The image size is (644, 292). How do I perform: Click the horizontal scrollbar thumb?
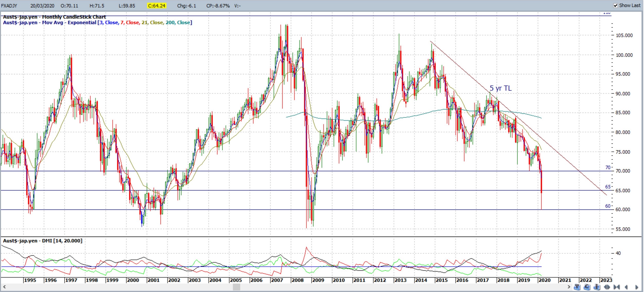[x=236, y=287]
